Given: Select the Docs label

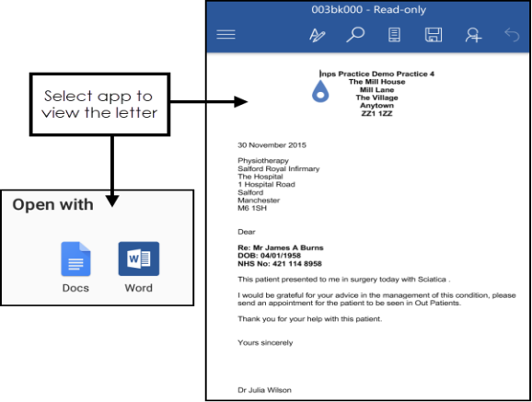Looking at the screenshot, I should pyautogui.click(x=75, y=288).
